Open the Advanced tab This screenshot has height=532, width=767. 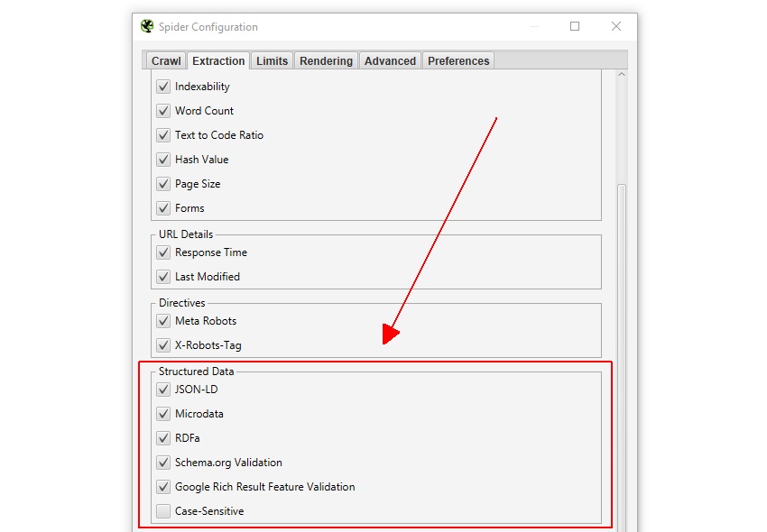pos(390,61)
